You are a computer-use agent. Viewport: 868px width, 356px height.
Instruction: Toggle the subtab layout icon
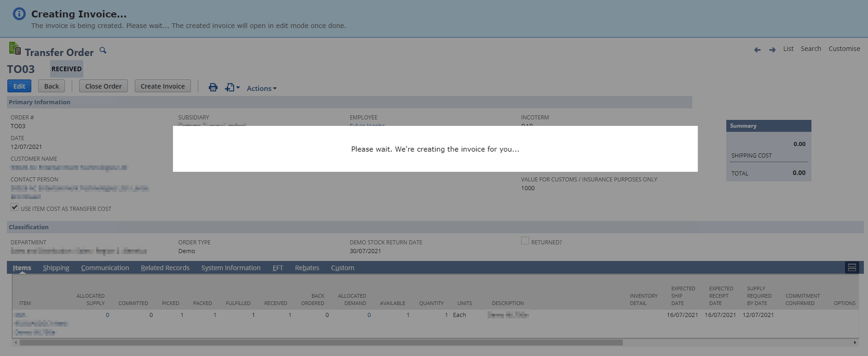point(852,268)
